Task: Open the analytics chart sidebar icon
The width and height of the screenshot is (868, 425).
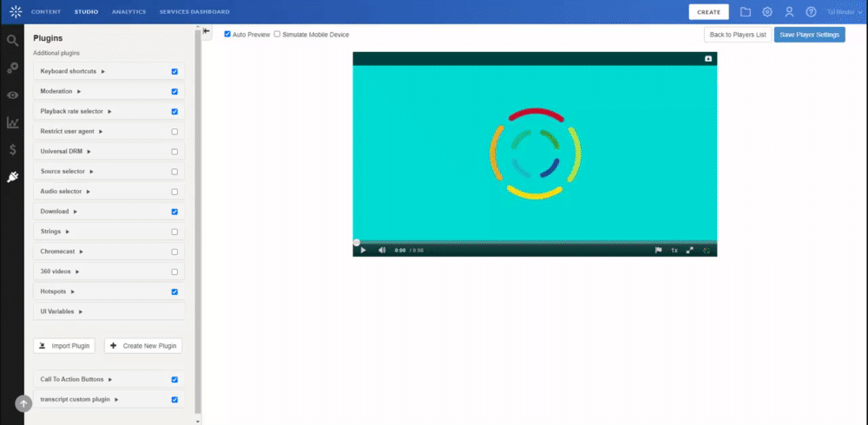Action: pos(12,122)
